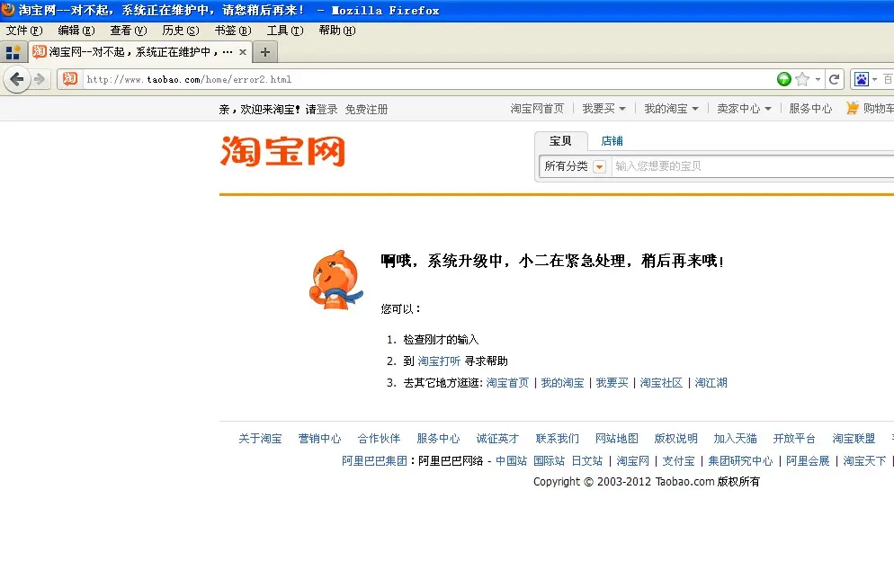Click the 我的淘宝 link in suggestions list
Viewport: 894px width, 588px height.
(x=562, y=383)
